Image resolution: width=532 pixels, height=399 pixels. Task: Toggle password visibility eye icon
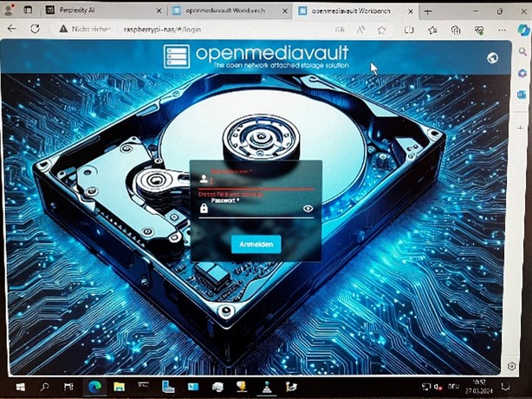point(308,208)
